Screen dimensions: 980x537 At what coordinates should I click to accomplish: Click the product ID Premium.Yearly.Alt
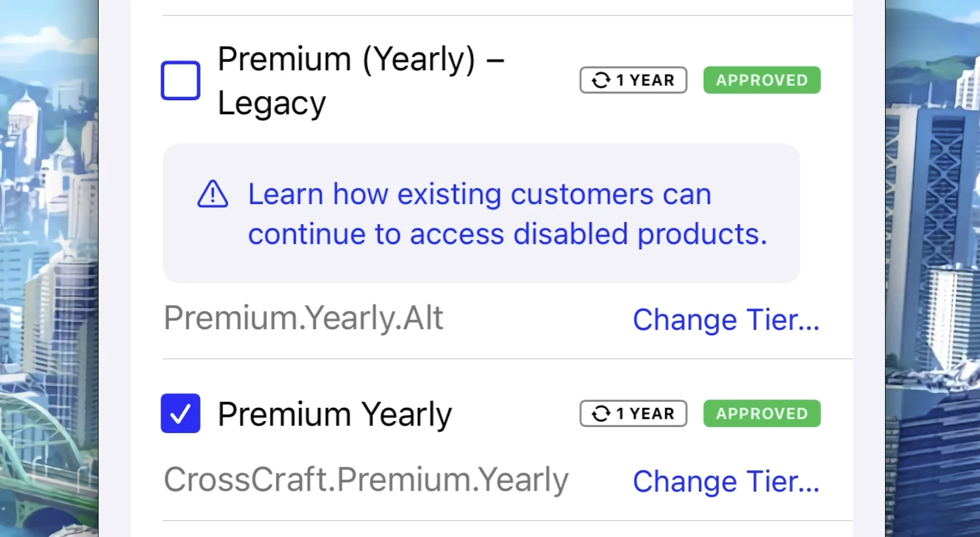[x=303, y=317]
